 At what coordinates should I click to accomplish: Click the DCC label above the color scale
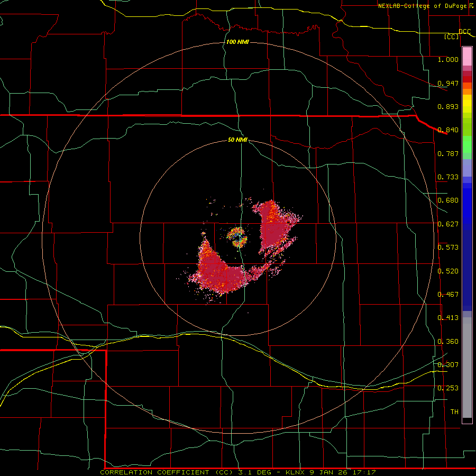coord(465,31)
